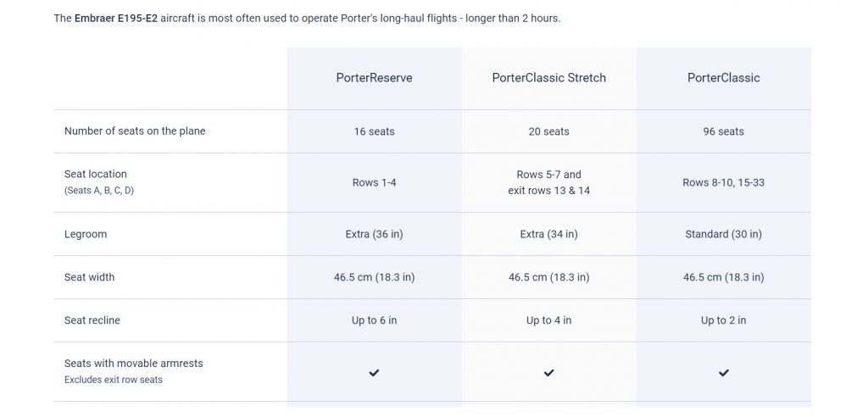Viewport: 868px width, 417px height.
Task: Select the PorterReserve column header
Action: click(374, 78)
